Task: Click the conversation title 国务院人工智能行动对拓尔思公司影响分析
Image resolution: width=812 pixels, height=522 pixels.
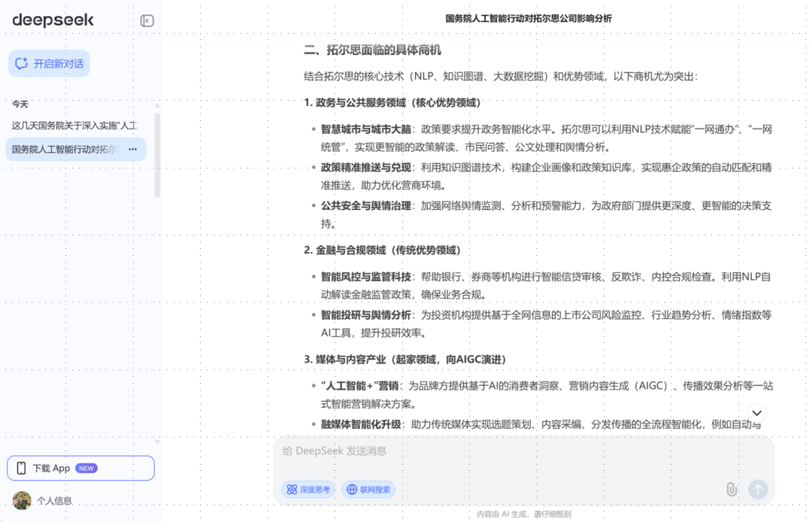Action: click(x=529, y=19)
